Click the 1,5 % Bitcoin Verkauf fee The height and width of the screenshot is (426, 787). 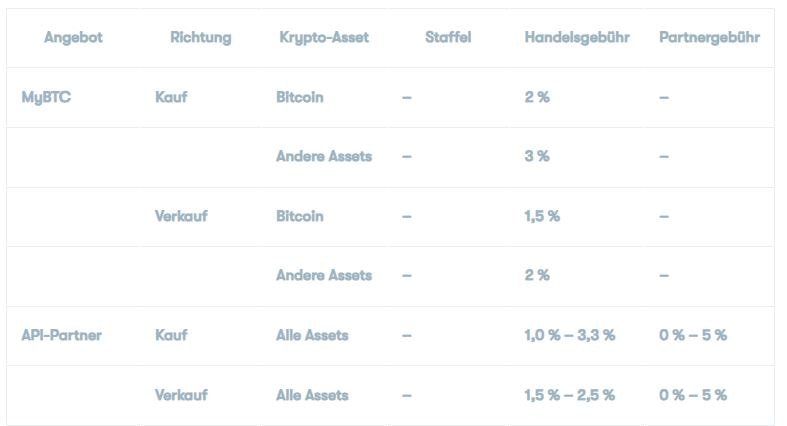click(542, 216)
